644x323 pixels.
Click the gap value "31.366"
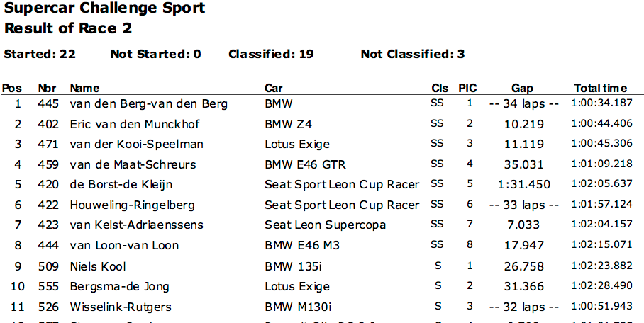525,287
